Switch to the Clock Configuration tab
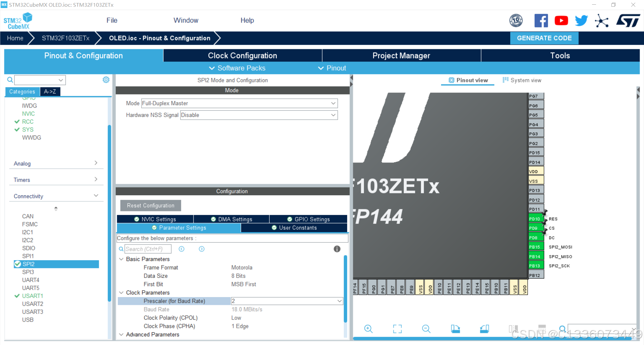The height and width of the screenshot is (345, 644). tap(243, 56)
